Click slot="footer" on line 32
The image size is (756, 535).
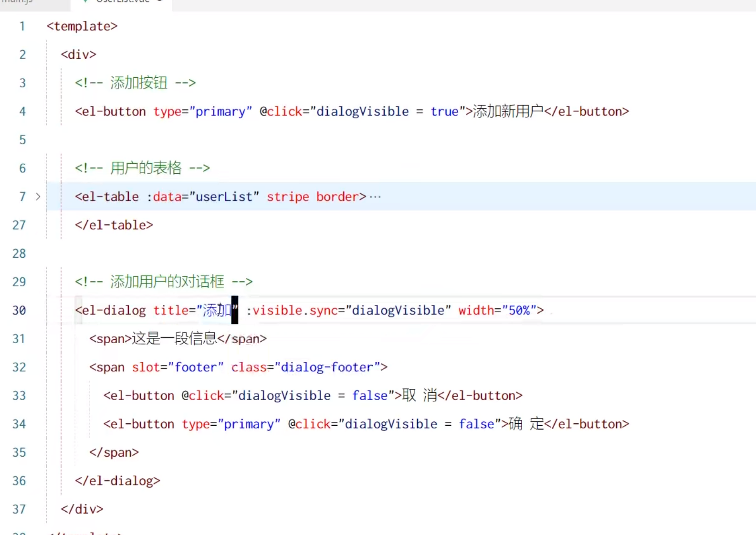pyautogui.click(x=178, y=367)
